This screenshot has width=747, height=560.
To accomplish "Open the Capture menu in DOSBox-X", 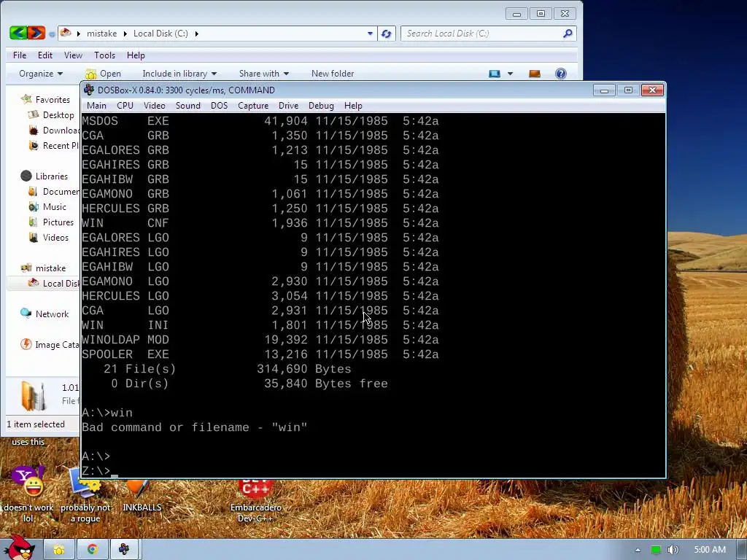I will [x=253, y=106].
